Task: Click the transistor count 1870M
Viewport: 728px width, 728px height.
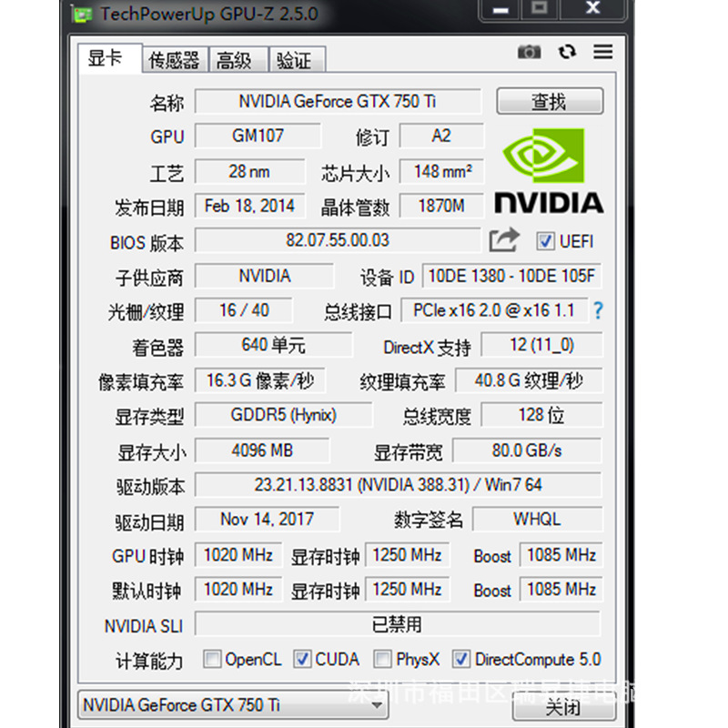Action: [441, 206]
